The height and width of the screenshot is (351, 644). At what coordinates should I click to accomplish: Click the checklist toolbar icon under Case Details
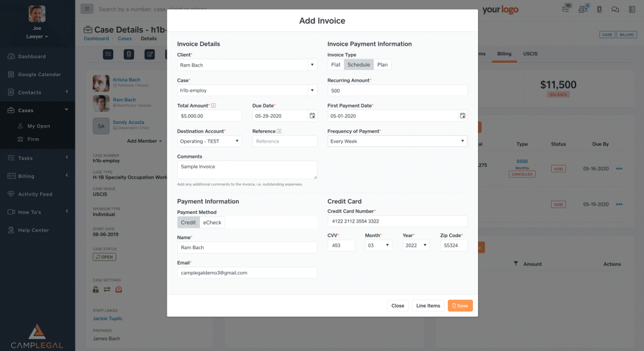(x=108, y=54)
